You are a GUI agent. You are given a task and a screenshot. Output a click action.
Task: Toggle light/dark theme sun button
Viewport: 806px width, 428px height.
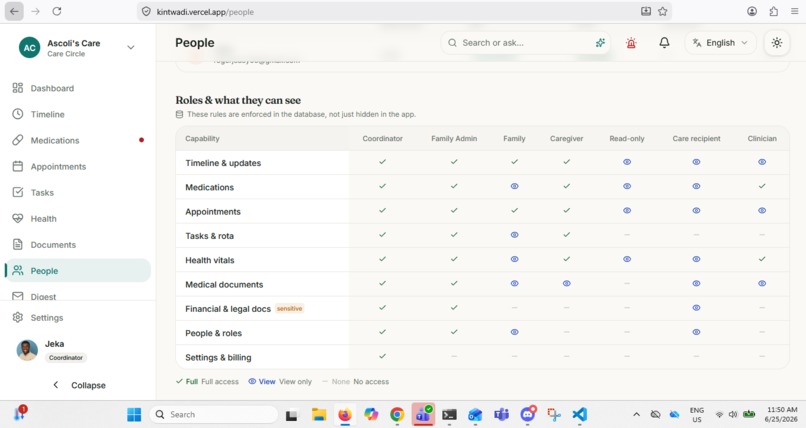(777, 43)
